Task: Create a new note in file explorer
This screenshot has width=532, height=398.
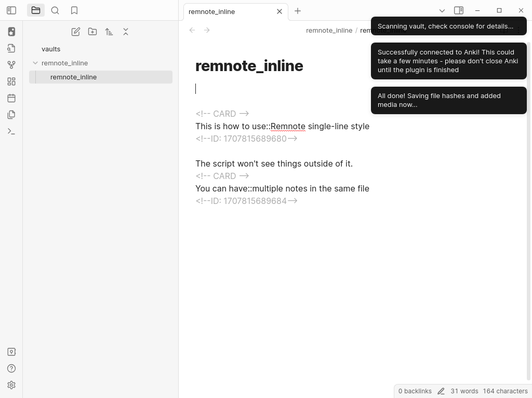Action: 76,32
